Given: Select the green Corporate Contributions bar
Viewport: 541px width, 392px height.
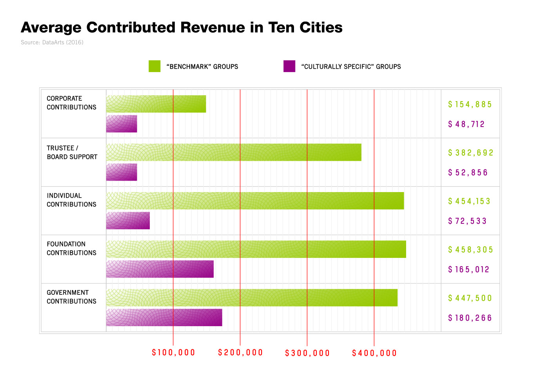Looking at the screenshot, I should point(156,104).
